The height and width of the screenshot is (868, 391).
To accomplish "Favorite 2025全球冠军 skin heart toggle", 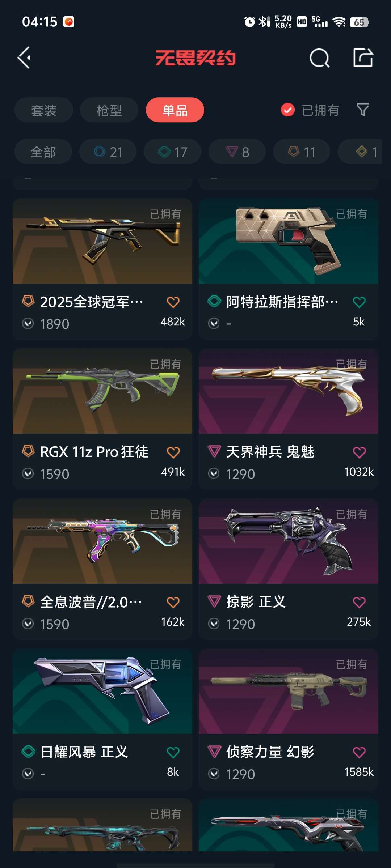I will tap(173, 302).
